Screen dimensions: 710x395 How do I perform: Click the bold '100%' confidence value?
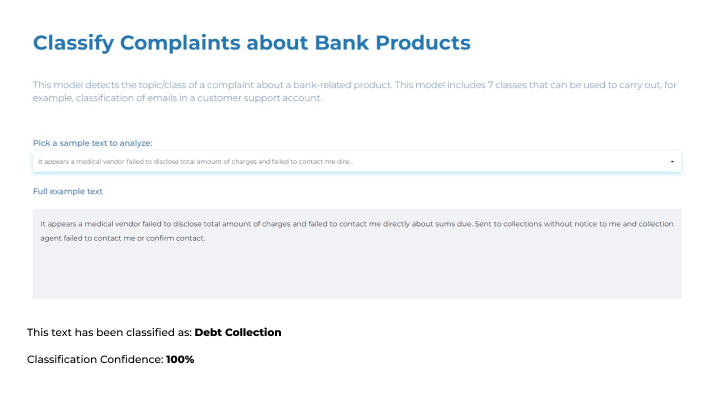click(180, 359)
